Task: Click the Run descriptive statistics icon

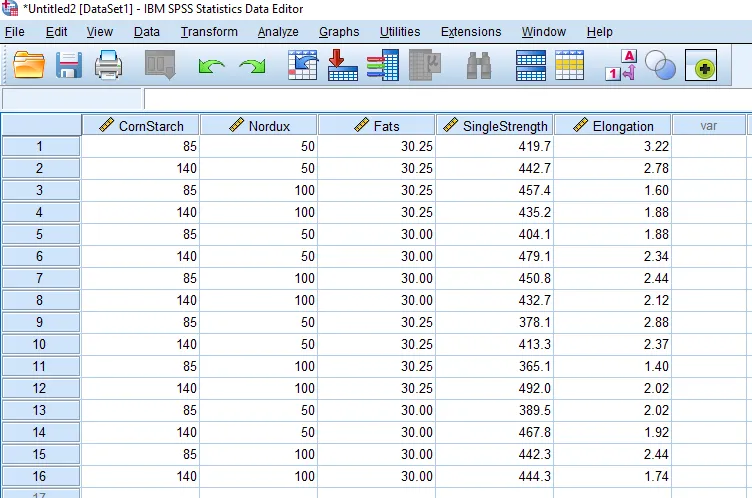Action: [x=425, y=65]
